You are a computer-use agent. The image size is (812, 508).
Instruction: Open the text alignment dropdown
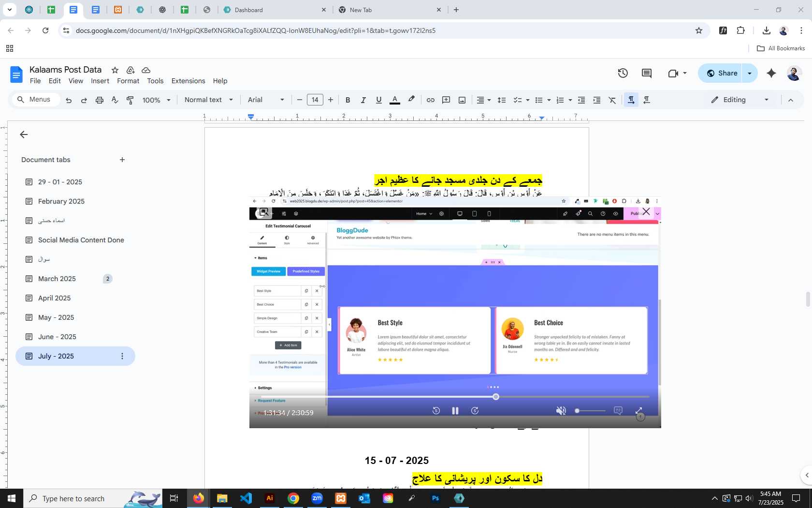coord(484,100)
